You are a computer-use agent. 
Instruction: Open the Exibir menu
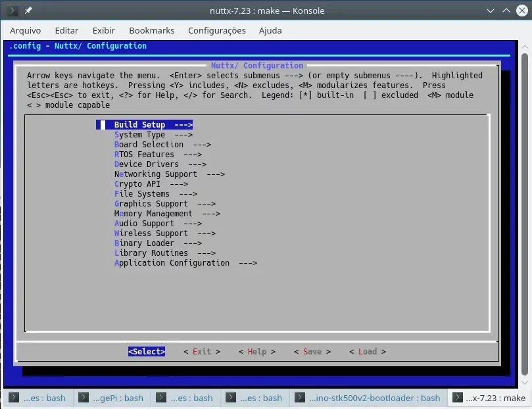click(x=103, y=30)
